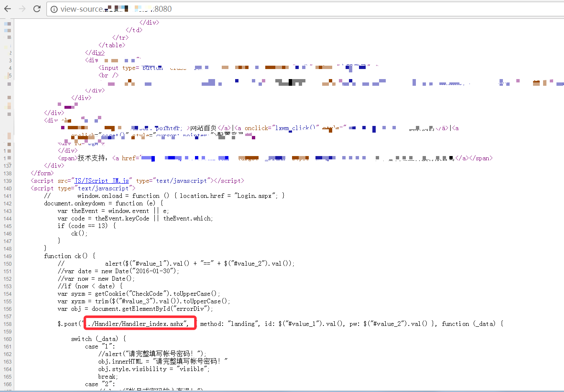Click 'if (code == 13) {' line
The image size is (564, 392).
(87, 226)
